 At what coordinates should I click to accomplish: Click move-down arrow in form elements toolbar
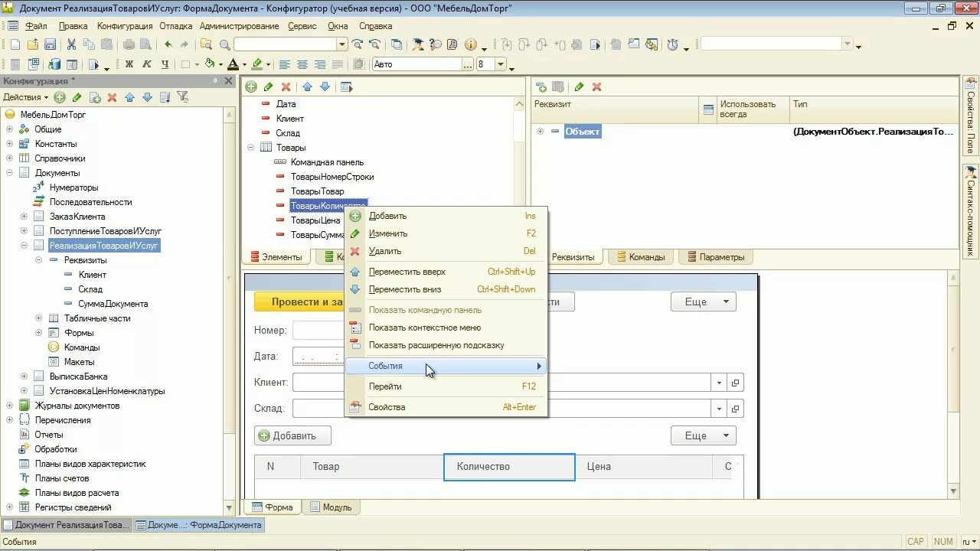click(x=325, y=87)
